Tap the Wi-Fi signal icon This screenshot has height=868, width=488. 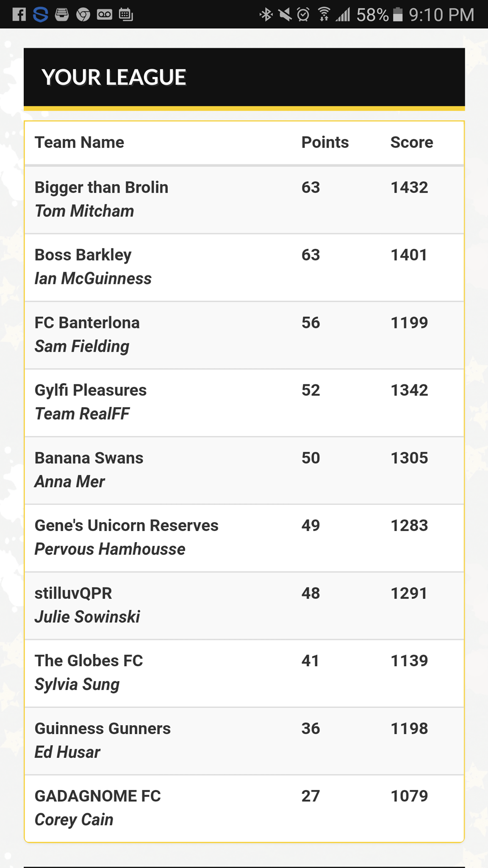coord(324,15)
